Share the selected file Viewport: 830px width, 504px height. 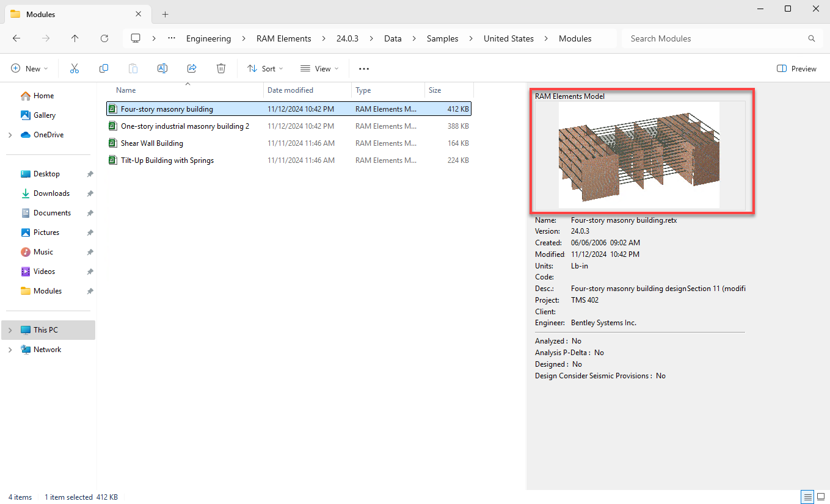[x=192, y=68]
